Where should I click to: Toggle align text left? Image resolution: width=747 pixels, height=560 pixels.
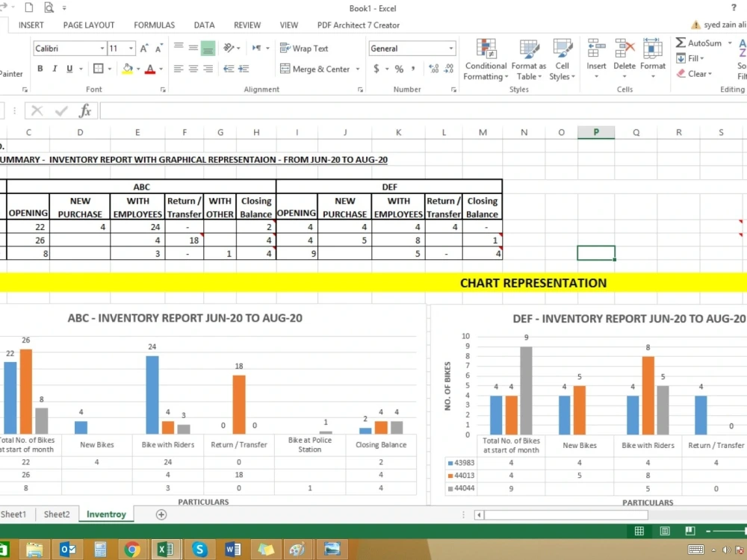pyautogui.click(x=179, y=69)
